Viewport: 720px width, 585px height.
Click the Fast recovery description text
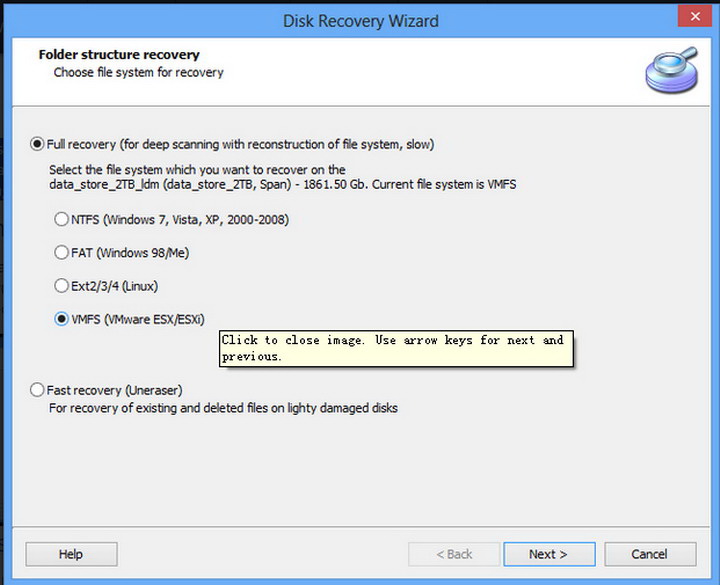(223, 407)
